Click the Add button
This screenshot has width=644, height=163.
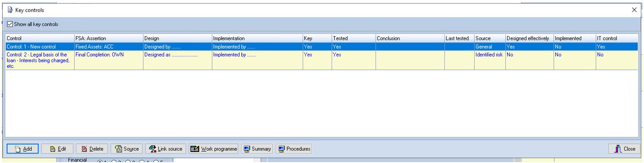(22, 149)
